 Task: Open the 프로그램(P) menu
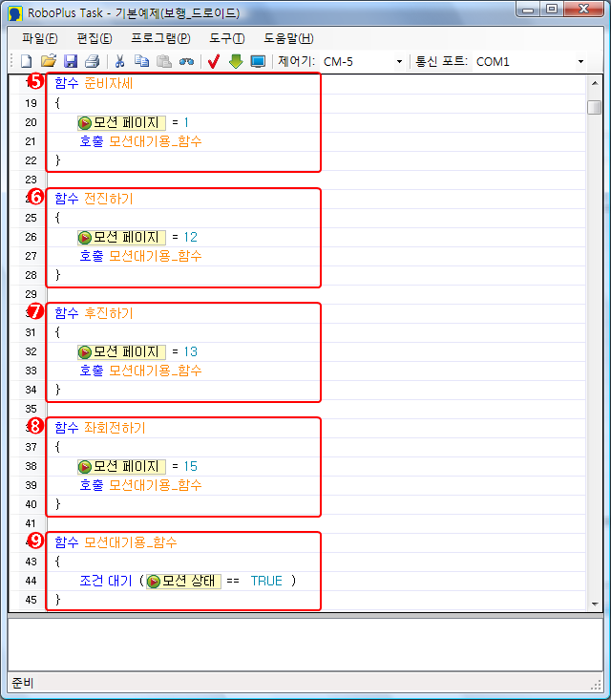point(160,38)
